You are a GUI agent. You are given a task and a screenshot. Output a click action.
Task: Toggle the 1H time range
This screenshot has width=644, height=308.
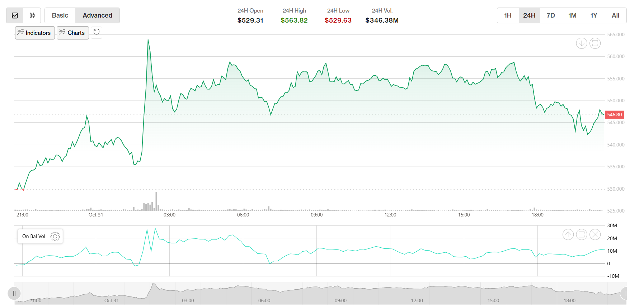coord(508,15)
